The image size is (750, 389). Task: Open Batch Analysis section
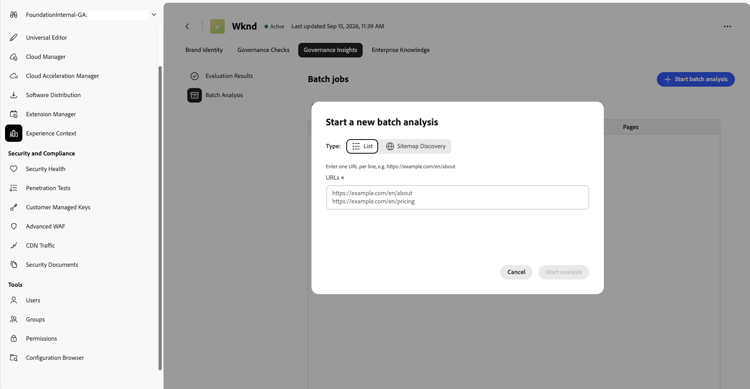click(x=224, y=95)
